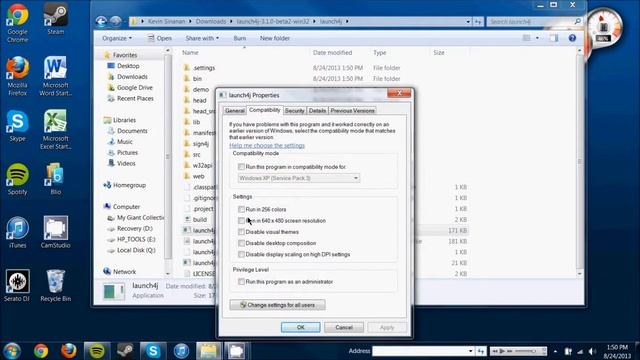Open Steam desktop shortcut
This screenshot has width=640, height=360.
[x=56, y=19]
